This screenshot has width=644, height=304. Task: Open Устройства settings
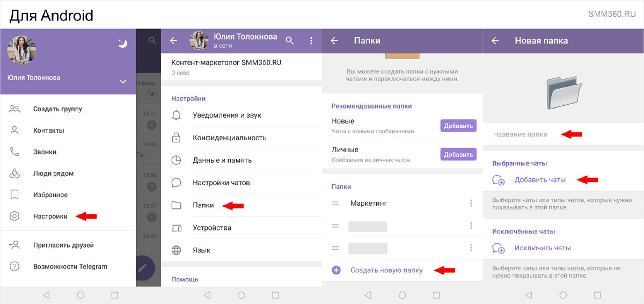(241, 228)
